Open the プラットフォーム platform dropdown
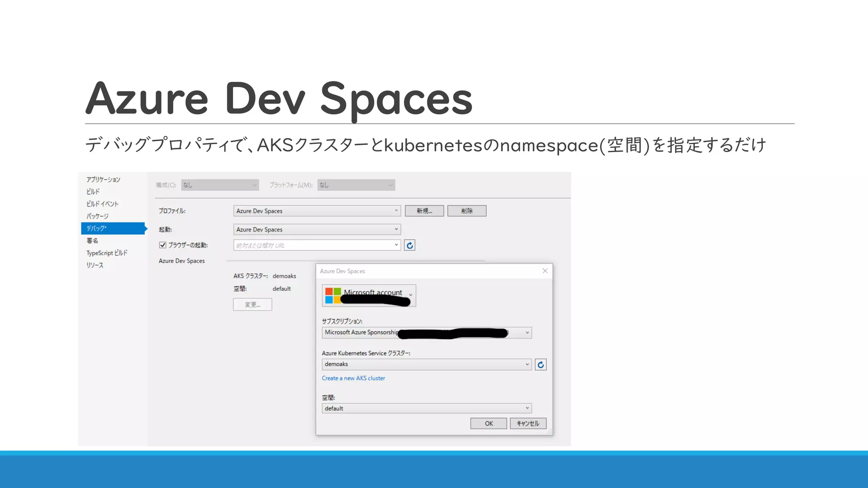The image size is (868, 488). [356, 185]
